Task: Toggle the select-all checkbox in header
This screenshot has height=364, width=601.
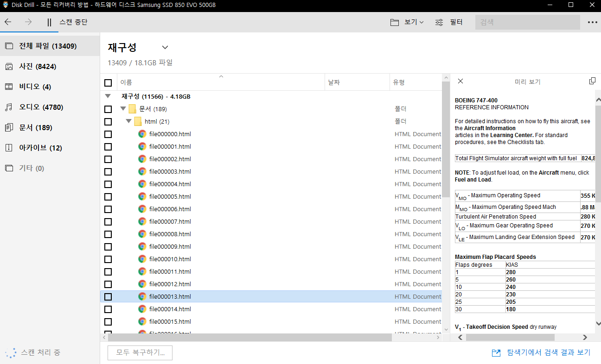Action: click(108, 83)
